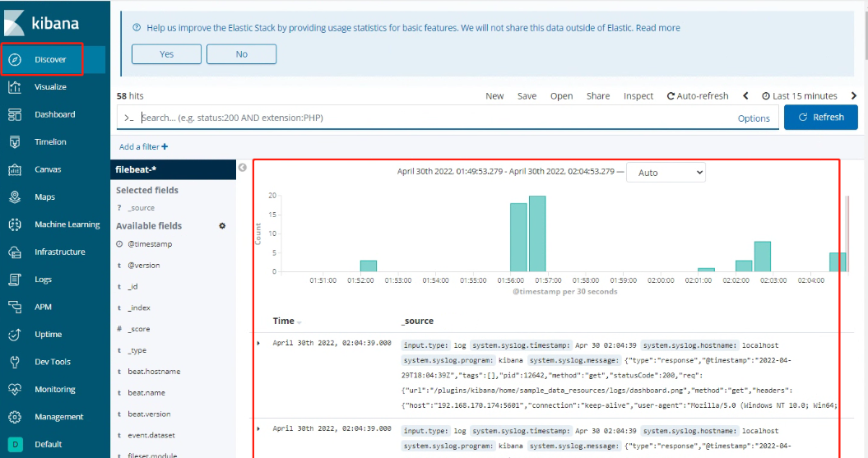Open the Infrastructure icon
868x458 pixels.
pyautogui.click(x=15, y=252)
